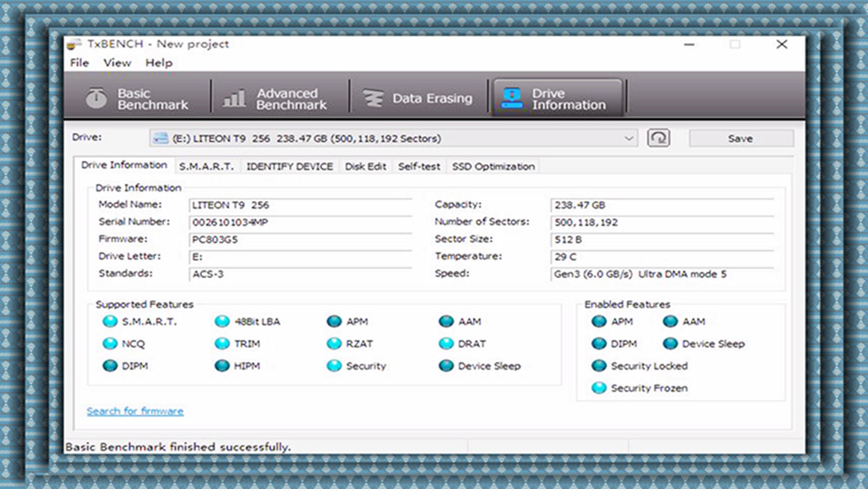Click the Model Name field
Image resolution: width=868 pixels, height=489 pixels.
pos(300,205)
